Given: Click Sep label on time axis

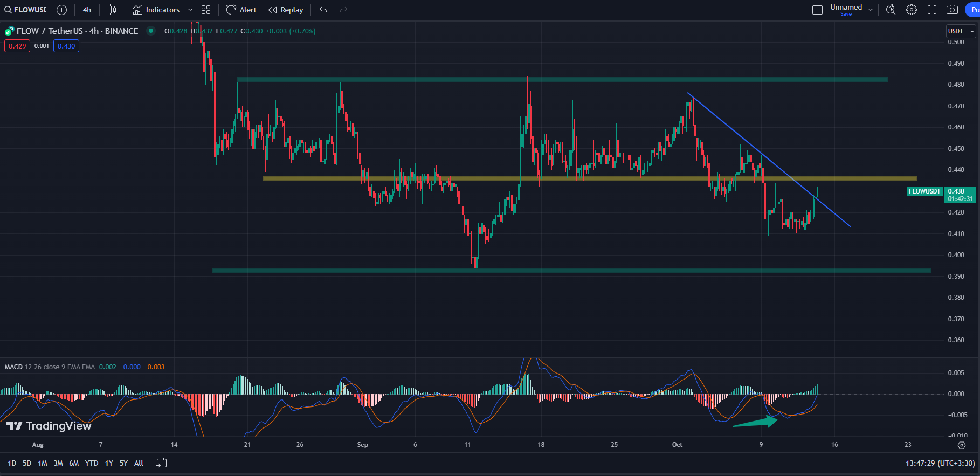Looking at the screenshot, I should point(362,445).
